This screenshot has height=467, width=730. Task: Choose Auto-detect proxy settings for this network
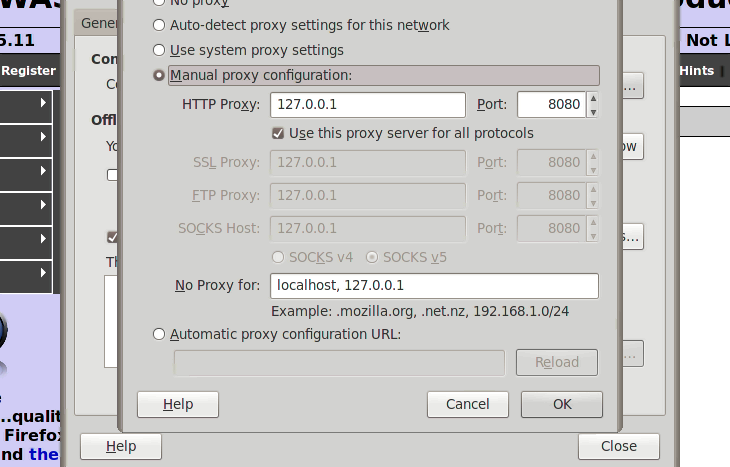coord(159,25)
